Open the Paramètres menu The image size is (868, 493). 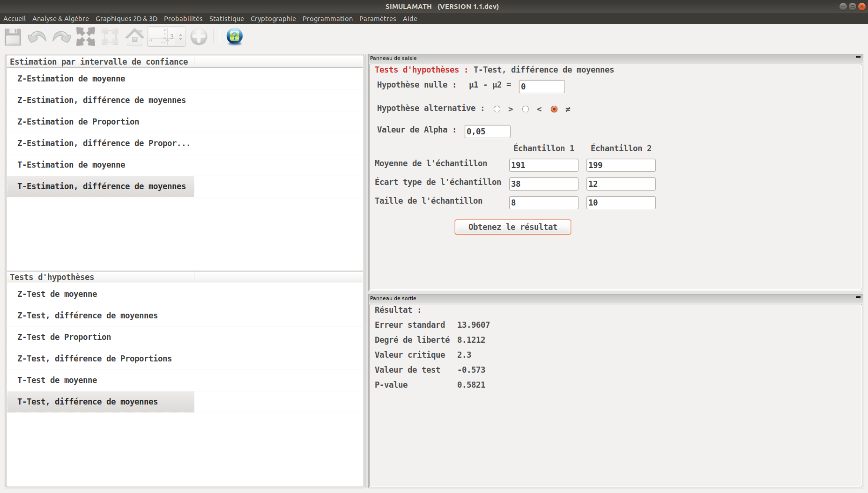tap(378, 19)
